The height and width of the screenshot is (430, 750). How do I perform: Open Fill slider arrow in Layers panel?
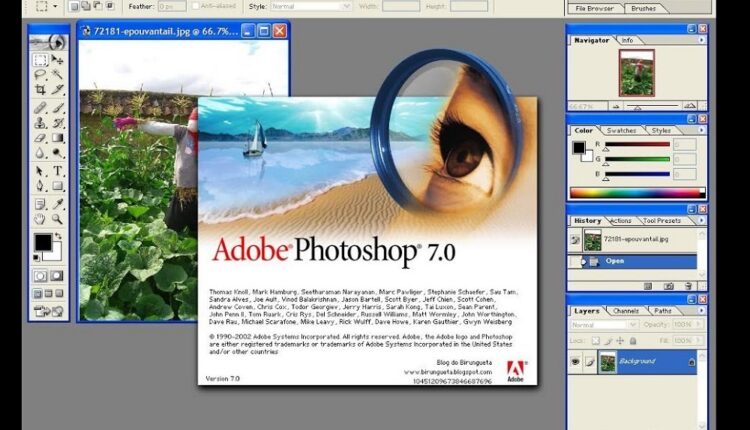point(699,341)
